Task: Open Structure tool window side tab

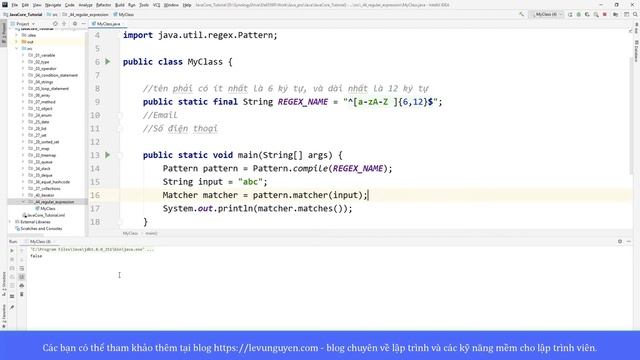Action: pos(4,284)
